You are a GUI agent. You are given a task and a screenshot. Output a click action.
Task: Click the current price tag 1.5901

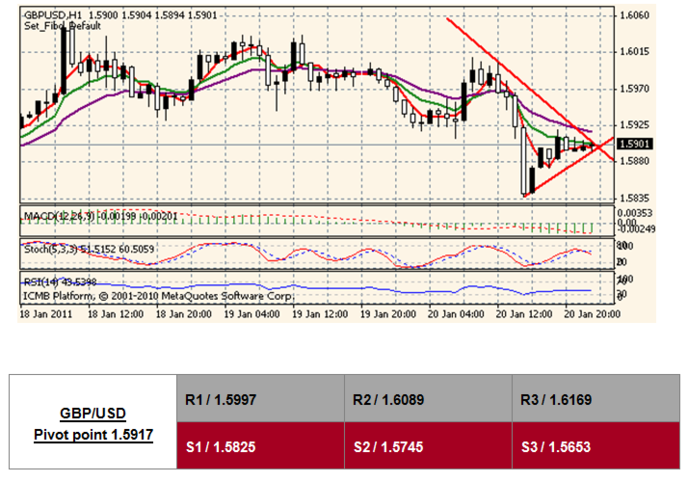click(x=634, y=143)
